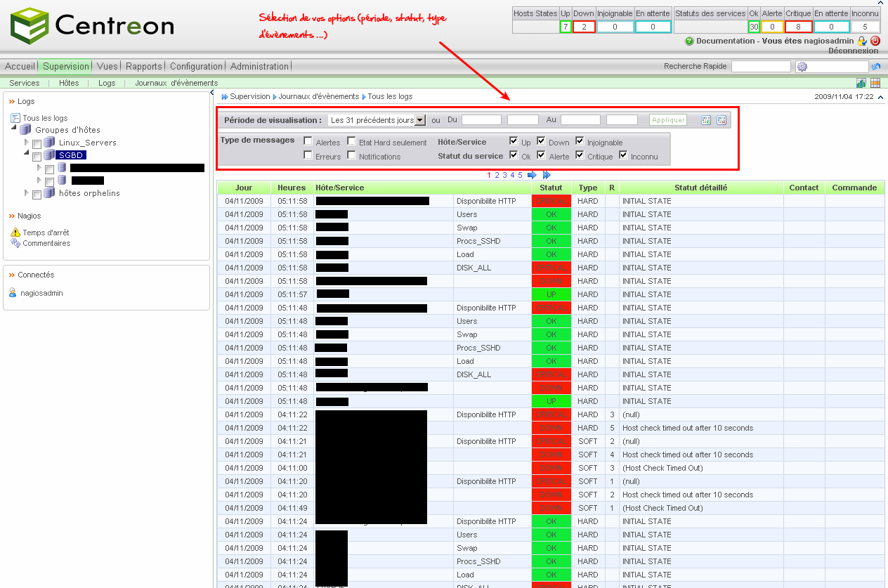Click the bar chart icon in submenu bar

[x=861, y=83]
